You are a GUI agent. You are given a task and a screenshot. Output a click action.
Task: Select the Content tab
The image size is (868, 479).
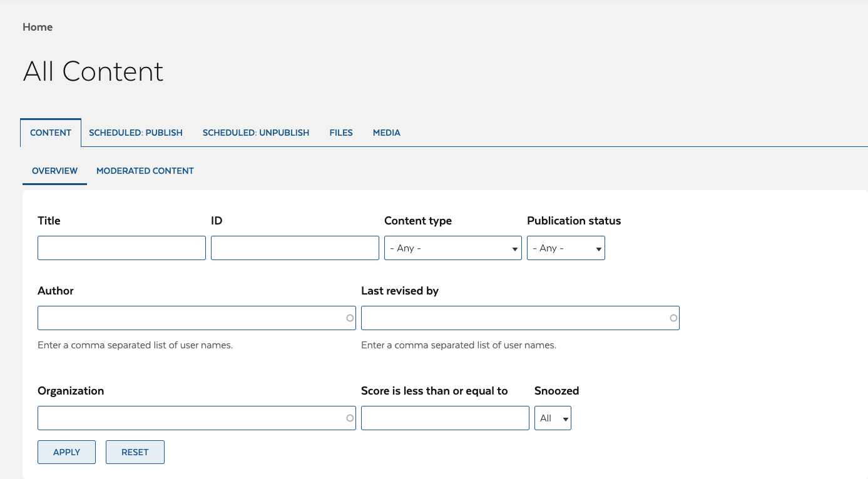coord(51,133)
